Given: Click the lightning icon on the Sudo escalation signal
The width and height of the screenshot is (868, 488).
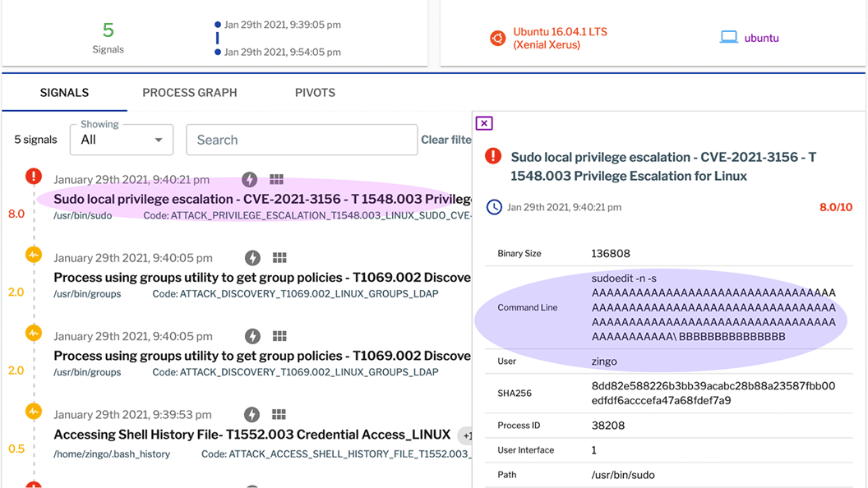Looking at the screenshot, I should (249, 179).
